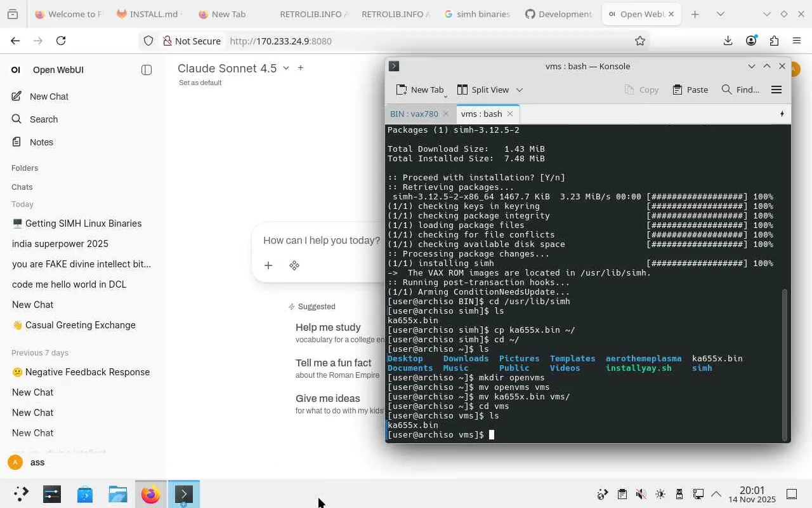
Task: Open System Settings from the taskbar
Action: [x=52, y=494]
